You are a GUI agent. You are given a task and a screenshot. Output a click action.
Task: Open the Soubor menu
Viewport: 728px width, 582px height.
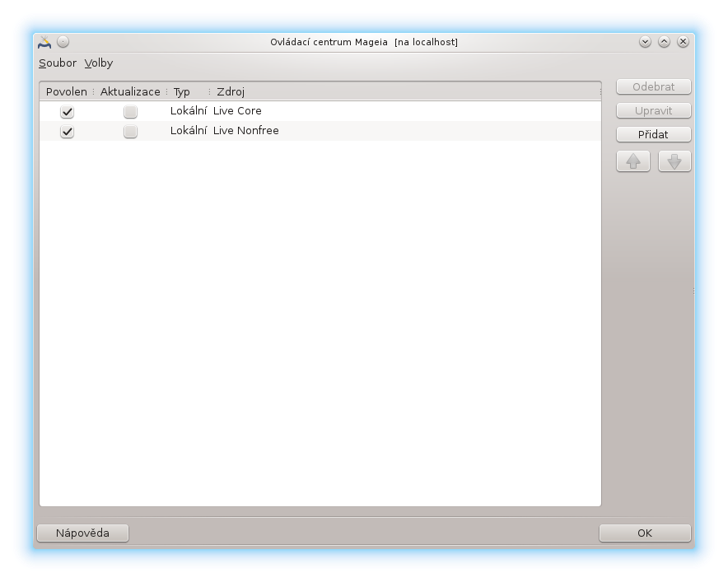point(58,63)
